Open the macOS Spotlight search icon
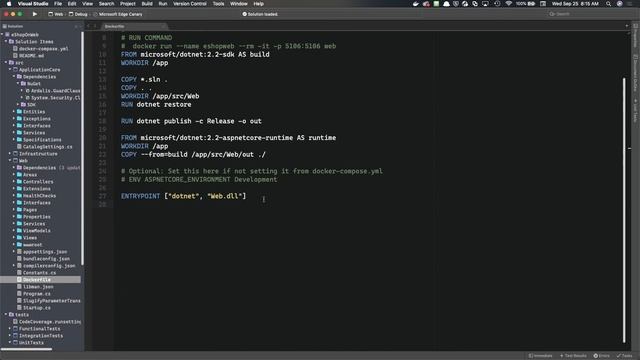The width and height of the screenshot is (640, 360). 608,4
